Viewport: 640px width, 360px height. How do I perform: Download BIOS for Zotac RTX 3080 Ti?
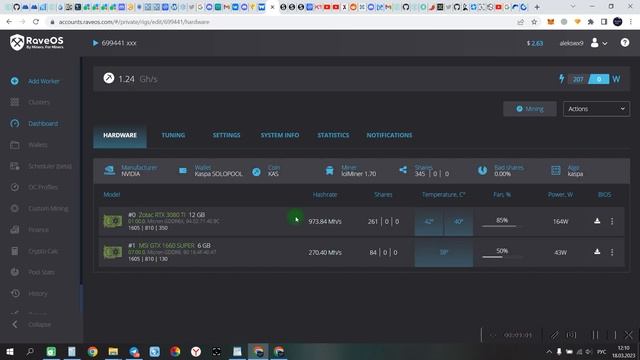597,221
